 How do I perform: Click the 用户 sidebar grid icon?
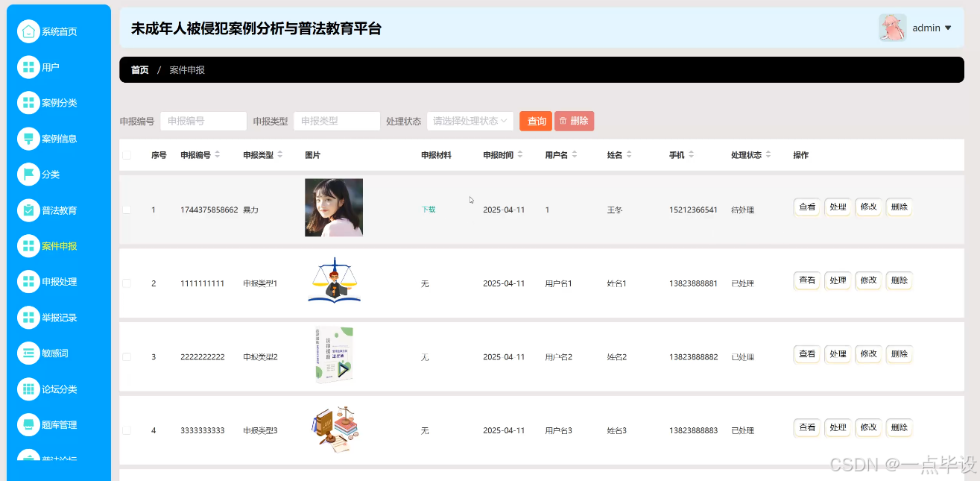(28, 67)
